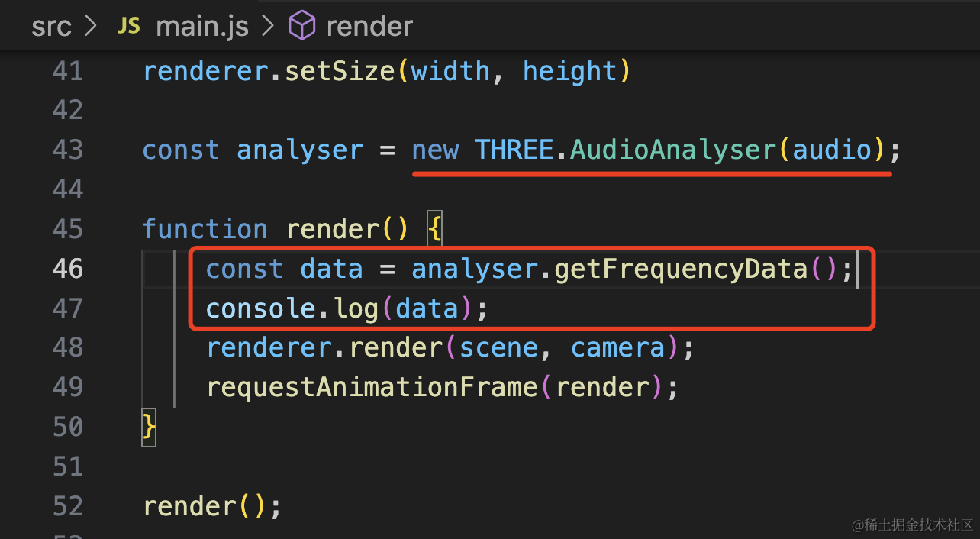
Task: Place cursor on 'height' argument
Action: 569,72
